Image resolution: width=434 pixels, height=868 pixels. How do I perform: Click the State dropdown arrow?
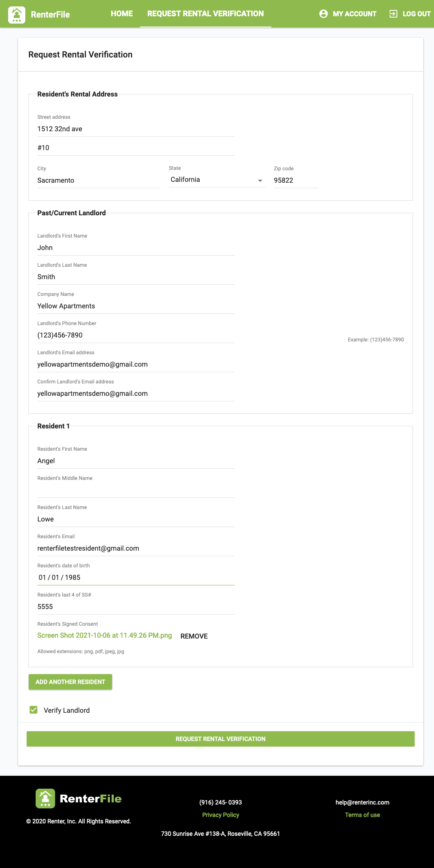260,181
